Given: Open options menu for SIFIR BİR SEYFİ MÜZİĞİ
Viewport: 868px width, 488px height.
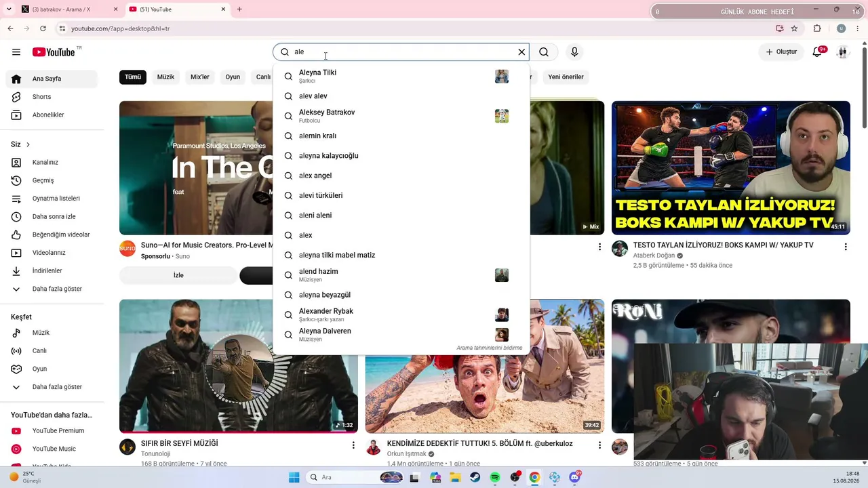Looking at the screenshot, I should 353,445.
